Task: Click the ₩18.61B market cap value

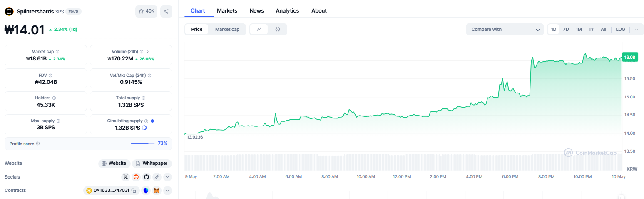Action: 36,59
